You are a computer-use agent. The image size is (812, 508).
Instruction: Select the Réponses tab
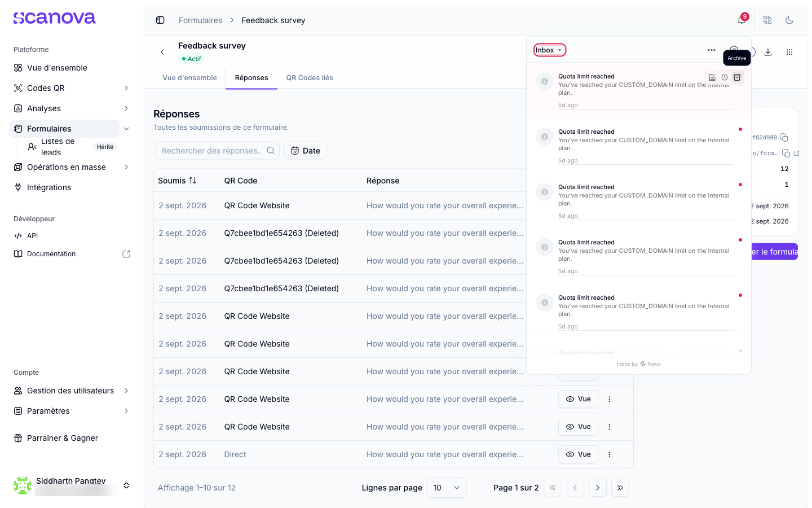251,78
